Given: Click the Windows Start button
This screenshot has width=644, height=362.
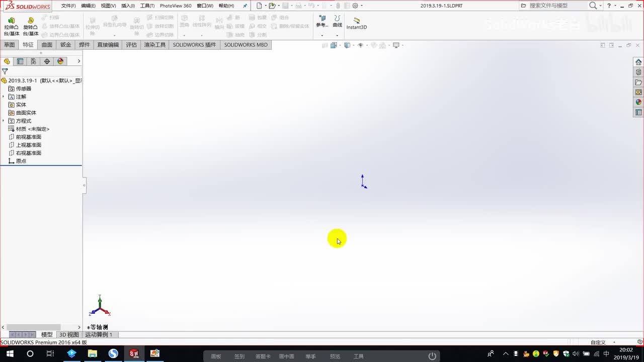Looking at the screenshot, I should [10, 354].
